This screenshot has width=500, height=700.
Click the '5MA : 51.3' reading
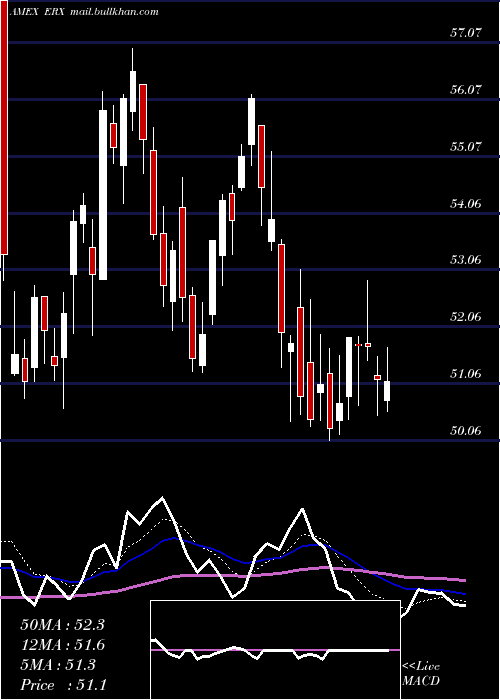click(58, 665)
